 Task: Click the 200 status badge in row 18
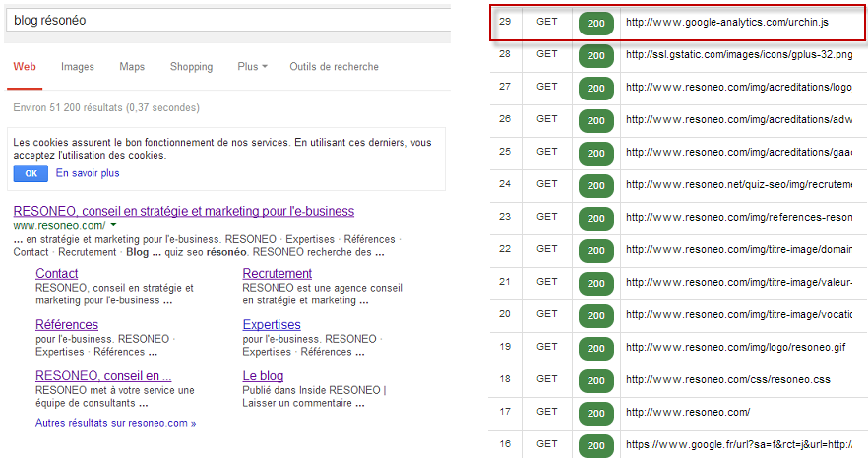(596, 381)
